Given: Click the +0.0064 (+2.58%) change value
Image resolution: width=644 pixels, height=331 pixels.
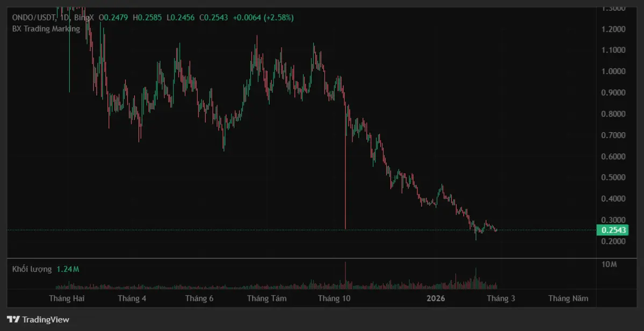Looking at the screenshot, I should (x=263, y=18).
